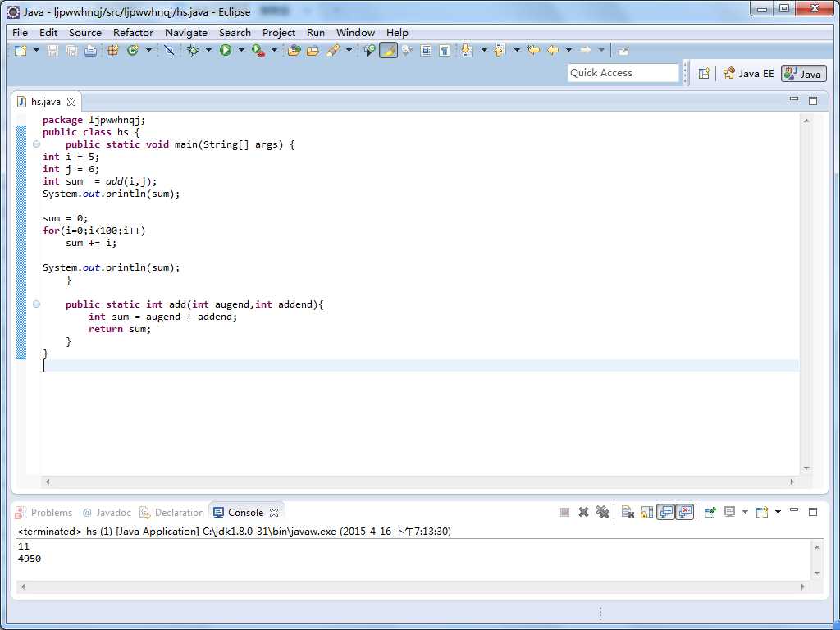Click the Quick Access search field
Image resolution: width=840 pixels, height=630 pixels.
coord(623,73)
